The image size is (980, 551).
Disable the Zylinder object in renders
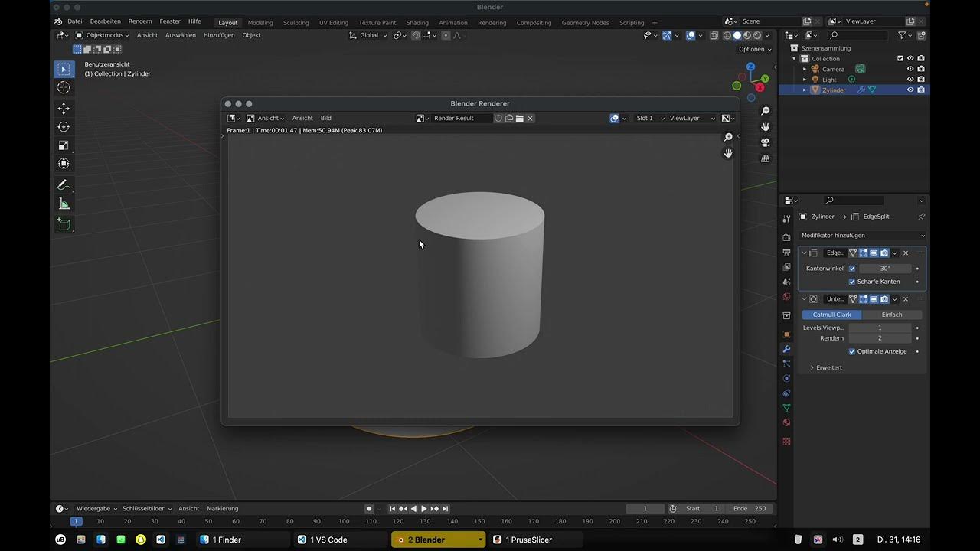tap(921, 90)
